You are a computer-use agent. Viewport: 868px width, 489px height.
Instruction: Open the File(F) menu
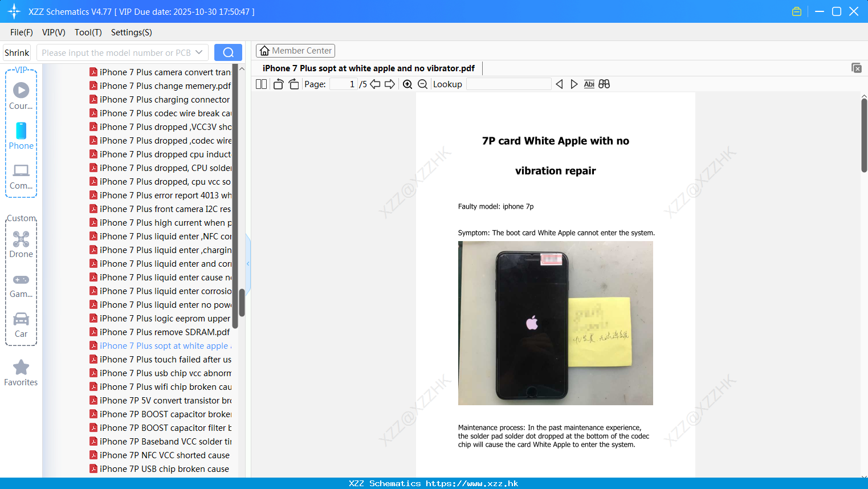click(x=22, y=32)
